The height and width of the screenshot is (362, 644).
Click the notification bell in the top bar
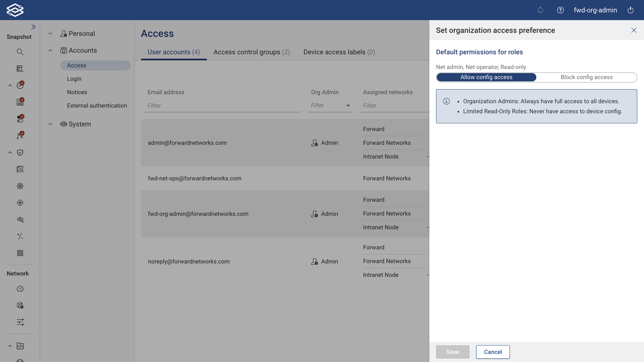540,10
